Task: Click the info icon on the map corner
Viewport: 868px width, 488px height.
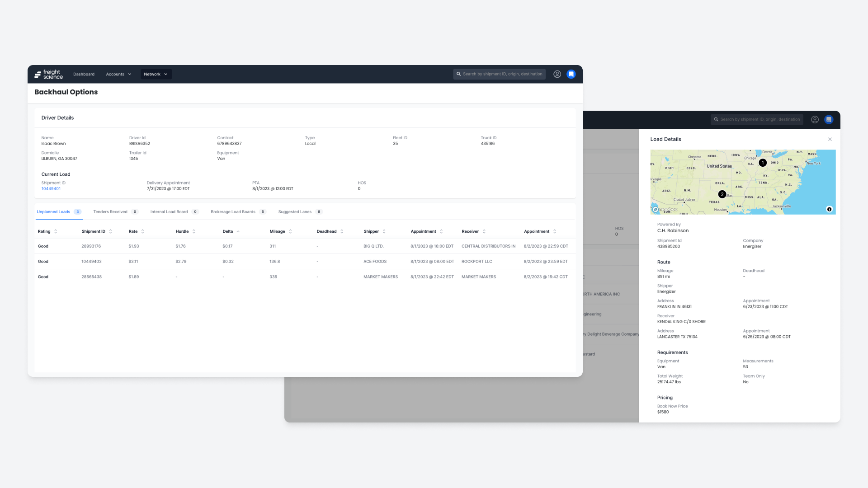Action: (830, 209)
